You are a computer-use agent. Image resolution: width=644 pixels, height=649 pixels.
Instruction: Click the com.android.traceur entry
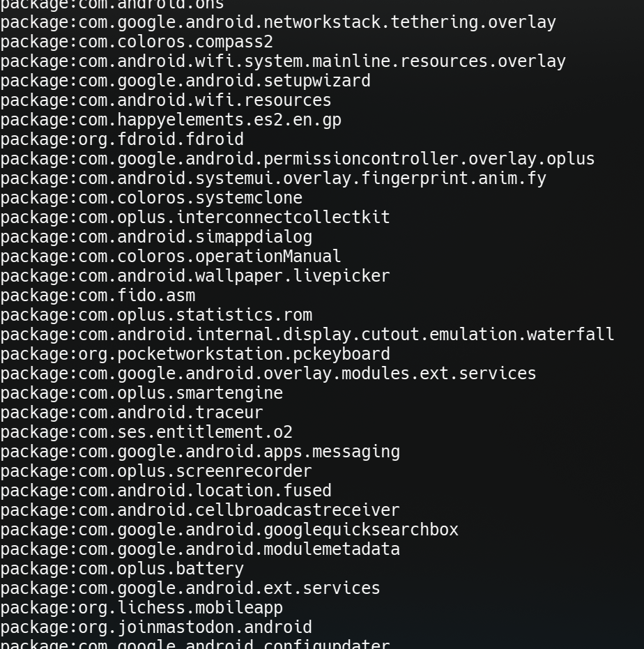[132, 413]
